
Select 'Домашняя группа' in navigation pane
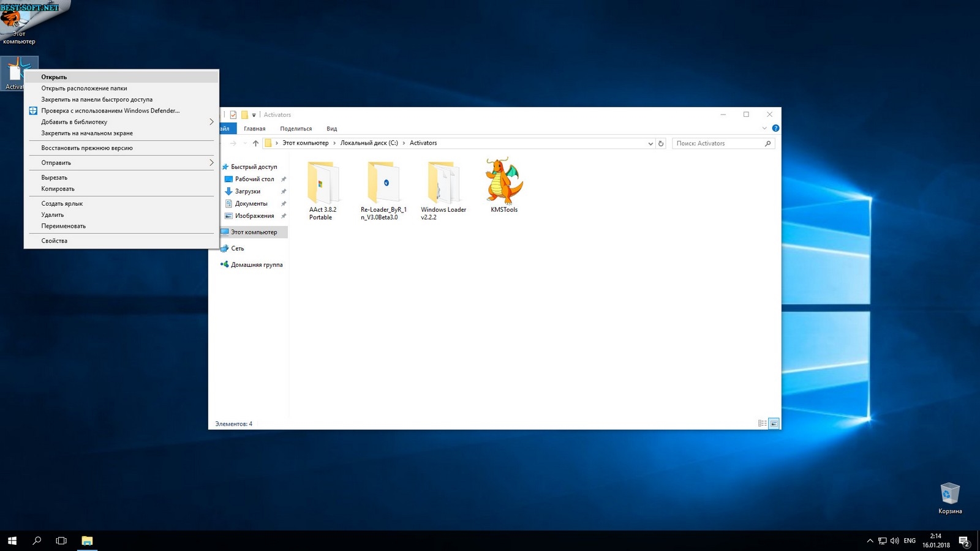[x=257, y=264]
